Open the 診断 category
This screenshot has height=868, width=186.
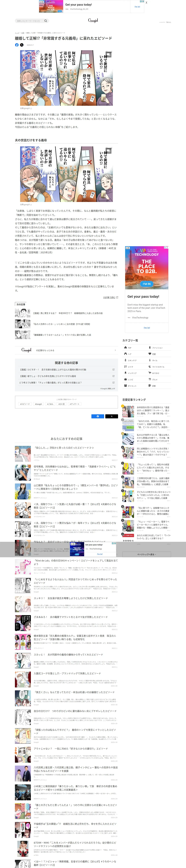[x=159, y=386]
